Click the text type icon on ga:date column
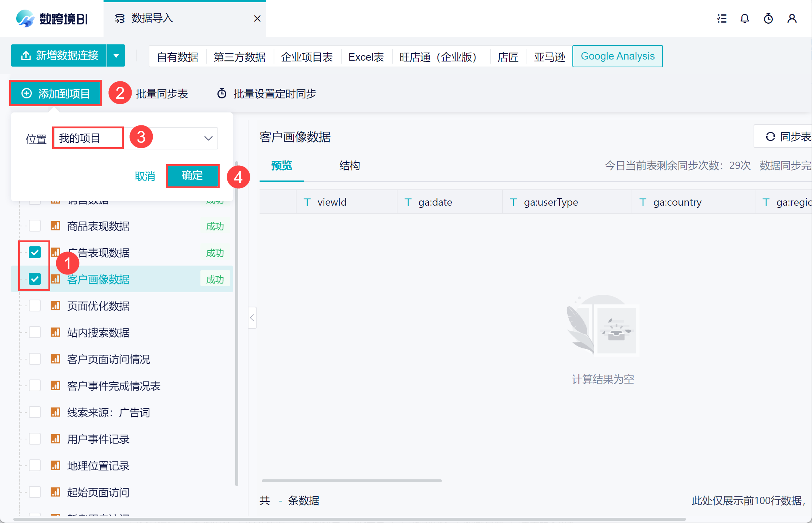812x523 pixels. tap(408, 202)
